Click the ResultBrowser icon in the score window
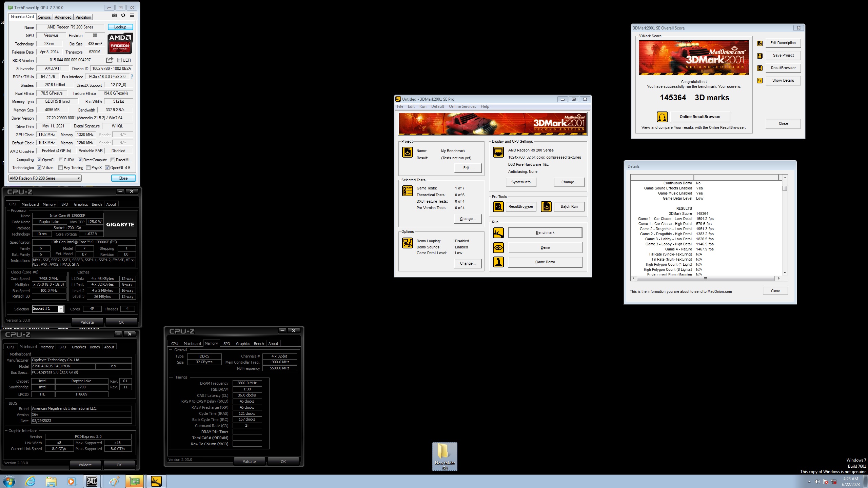 pyautogui.click(x=760, y=68)
